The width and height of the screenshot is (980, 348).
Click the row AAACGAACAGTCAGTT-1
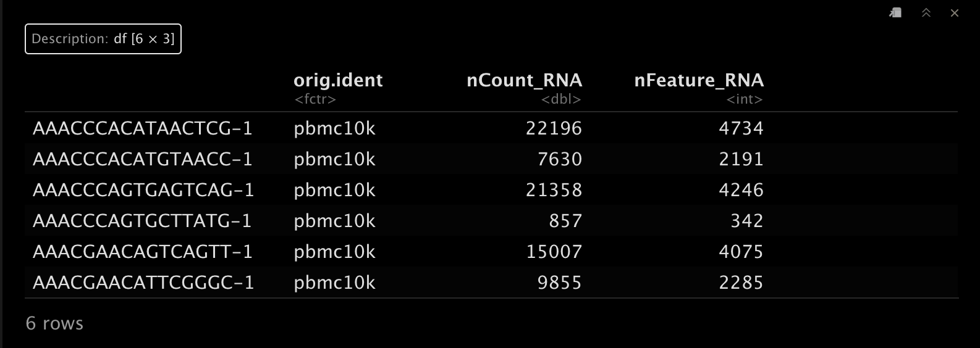coord(491,252)
